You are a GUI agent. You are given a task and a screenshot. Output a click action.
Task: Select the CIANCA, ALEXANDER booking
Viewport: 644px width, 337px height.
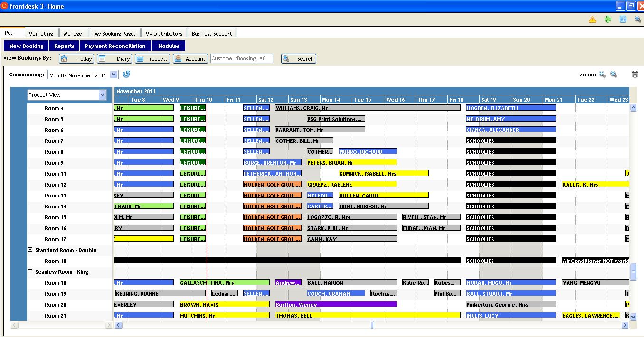(511, 130)
